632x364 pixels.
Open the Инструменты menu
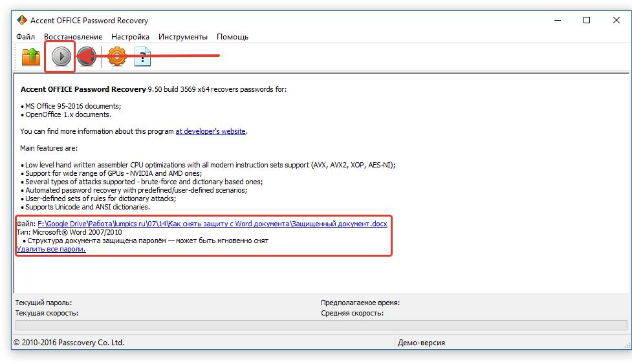point(183,37)
